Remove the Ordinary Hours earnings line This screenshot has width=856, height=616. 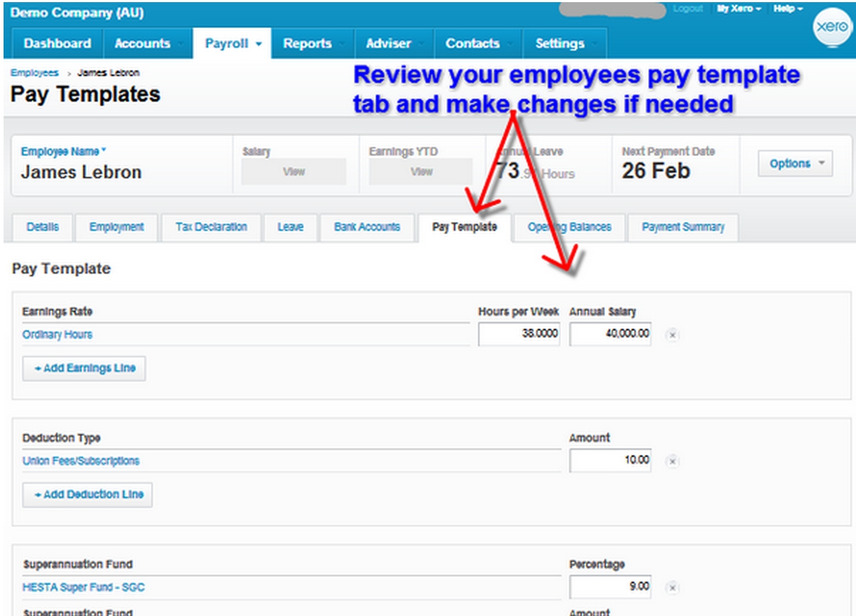(672, 335)
